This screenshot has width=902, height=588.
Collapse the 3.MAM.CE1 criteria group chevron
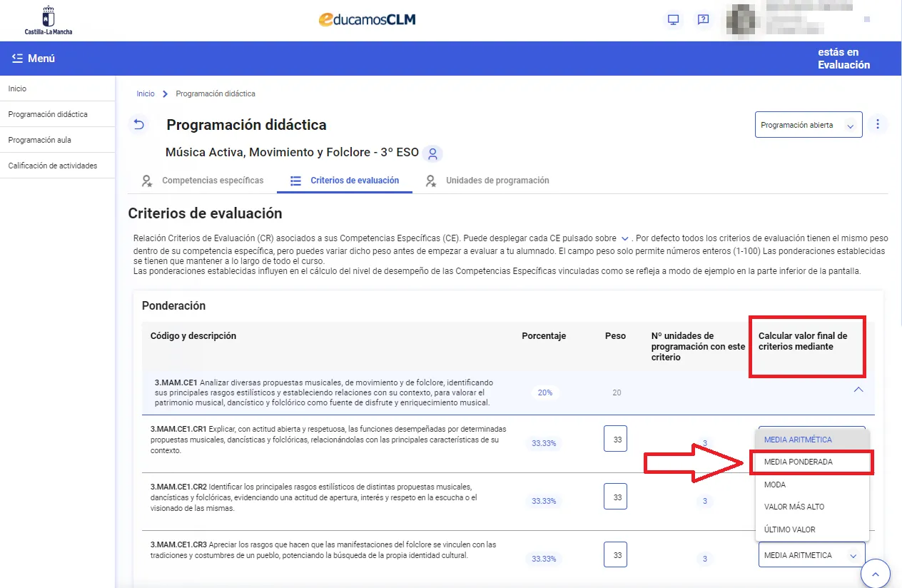tap(858, 390)
